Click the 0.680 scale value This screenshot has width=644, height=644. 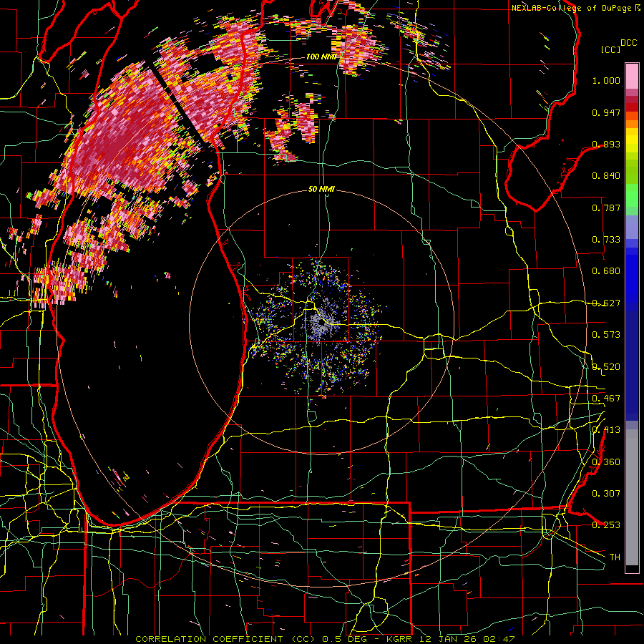(606, 271)
